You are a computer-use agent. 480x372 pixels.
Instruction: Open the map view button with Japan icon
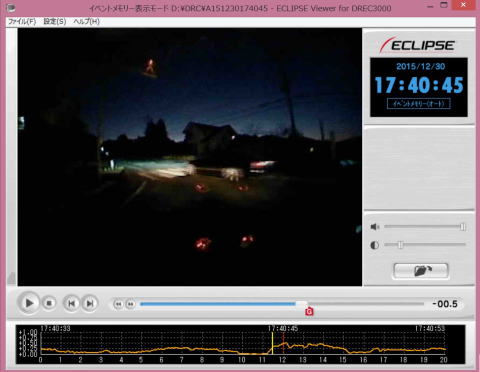(x=421, y=270)
